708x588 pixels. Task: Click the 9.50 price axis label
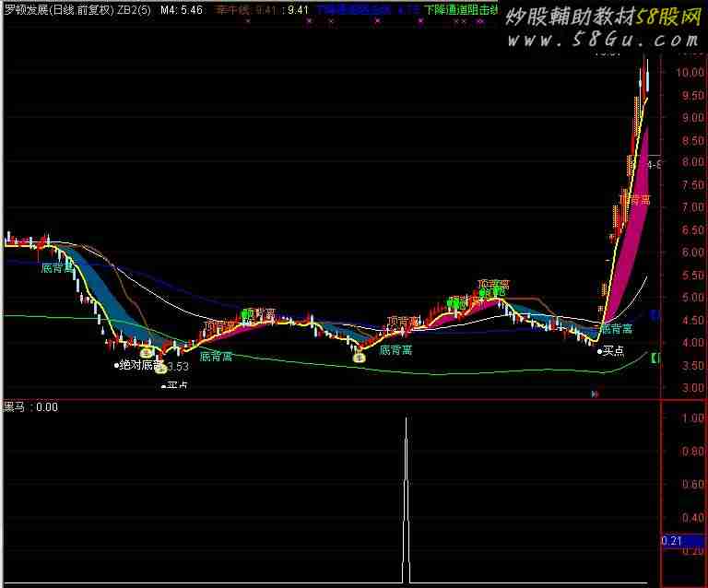coord(692,95)
